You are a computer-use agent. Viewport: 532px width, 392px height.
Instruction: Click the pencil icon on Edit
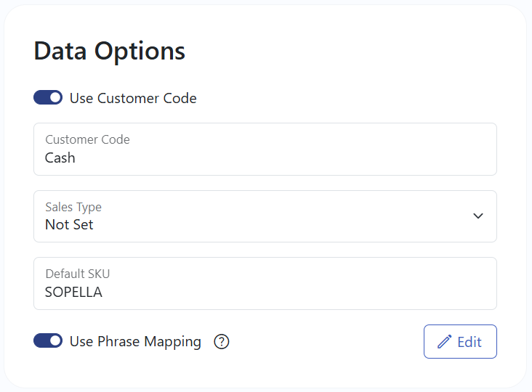pyautogui.click(x=445, y=341)
